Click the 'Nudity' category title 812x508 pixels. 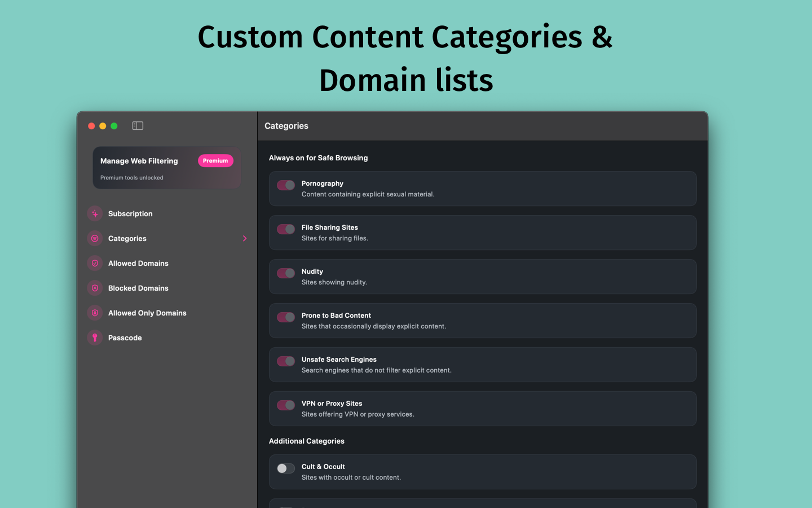(312, 271)
